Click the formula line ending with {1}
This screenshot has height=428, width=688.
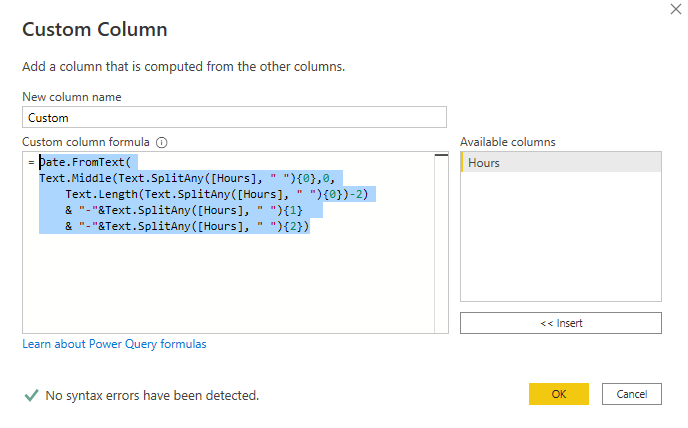click(184, 210)
